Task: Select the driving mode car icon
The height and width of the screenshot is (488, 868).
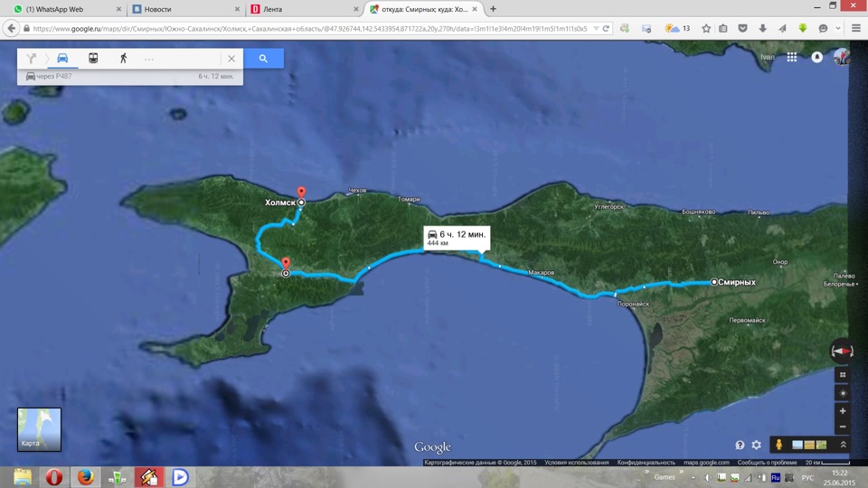Action: pos(62,58)
